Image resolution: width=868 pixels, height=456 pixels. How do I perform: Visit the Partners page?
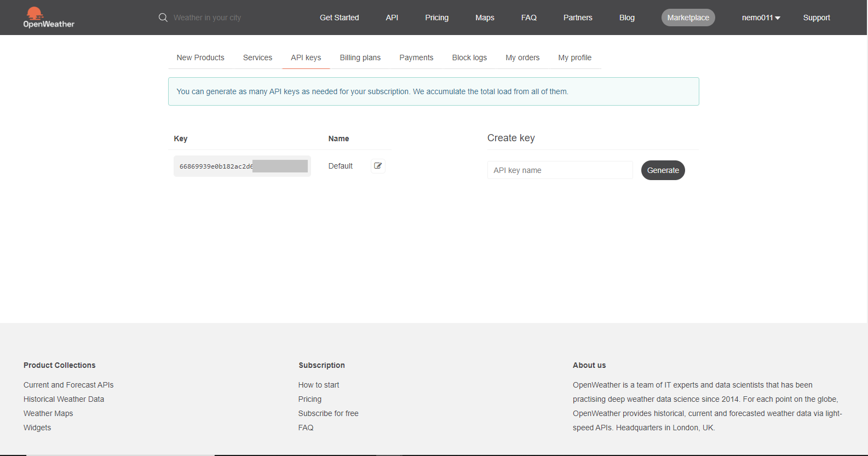(578, 18)
